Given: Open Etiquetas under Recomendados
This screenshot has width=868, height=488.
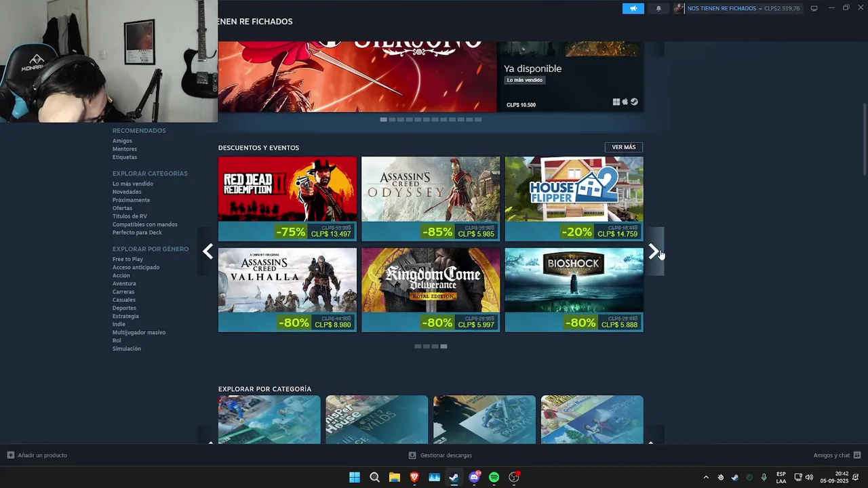Looking at the screenshot, I should (x=125, y=157).
